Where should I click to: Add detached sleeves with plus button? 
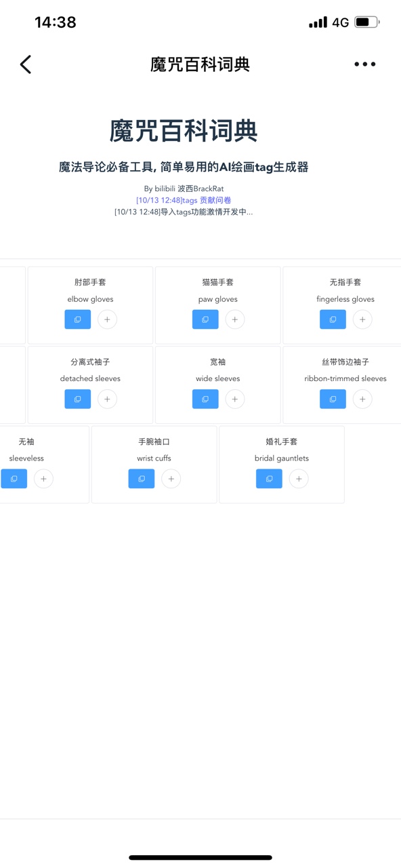tap(107, 399)
